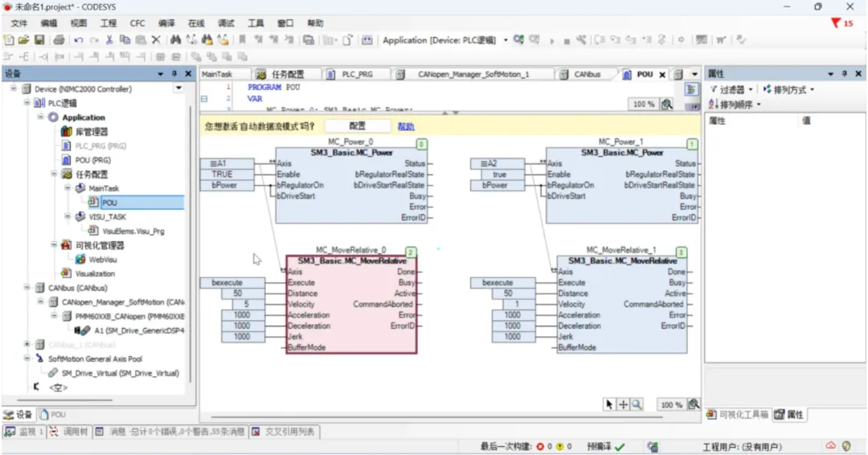This screenshot has height=455, width=868.
Task: Open the Application device dropdown arrow
Action: [506, 40]
